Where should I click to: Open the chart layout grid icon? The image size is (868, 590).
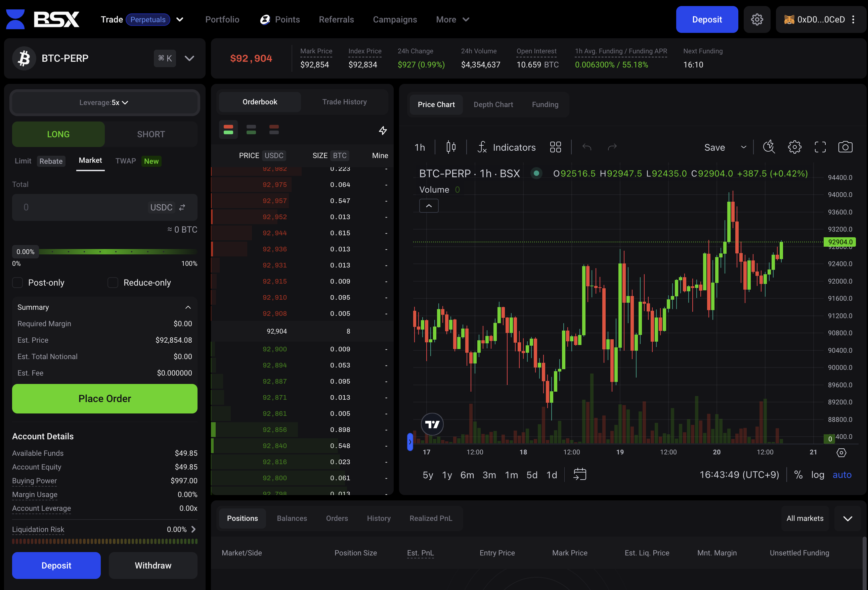555,147
